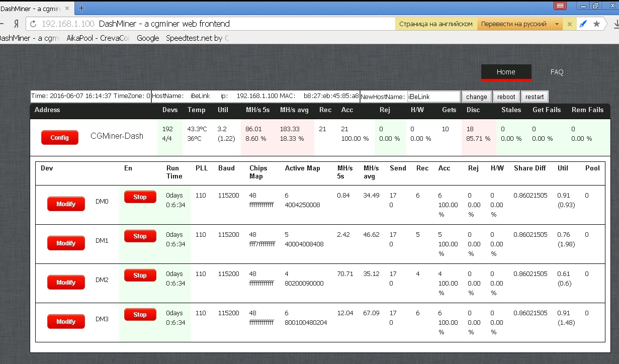The height and width of the screenshot is (364, 619).
Task: Click the Yandex home icon
Action: (16, 24)
